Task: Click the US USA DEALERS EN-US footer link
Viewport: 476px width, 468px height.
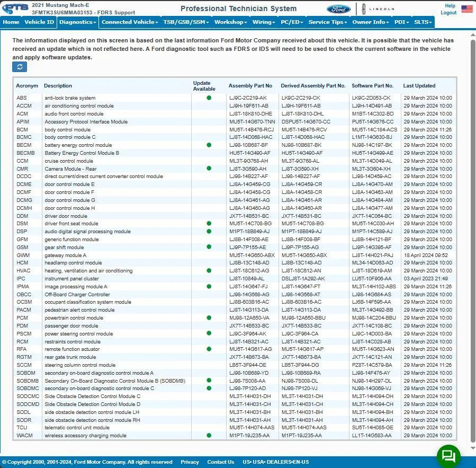Action: 276,462
